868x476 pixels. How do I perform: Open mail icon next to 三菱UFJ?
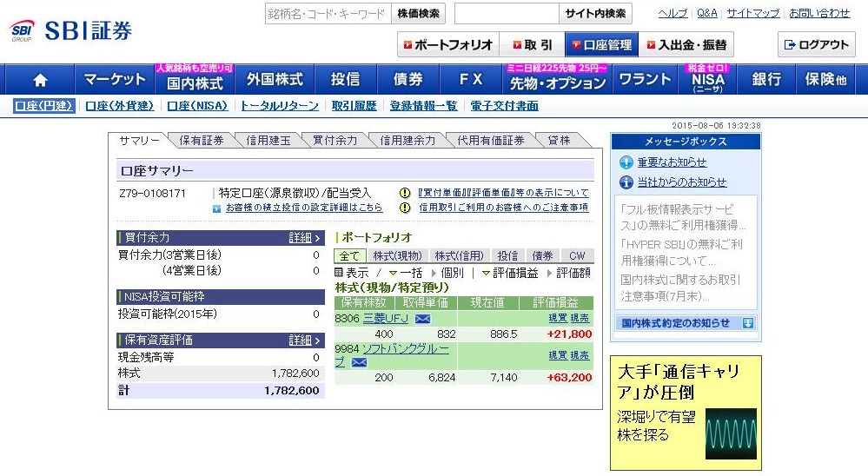pos(422,319)
